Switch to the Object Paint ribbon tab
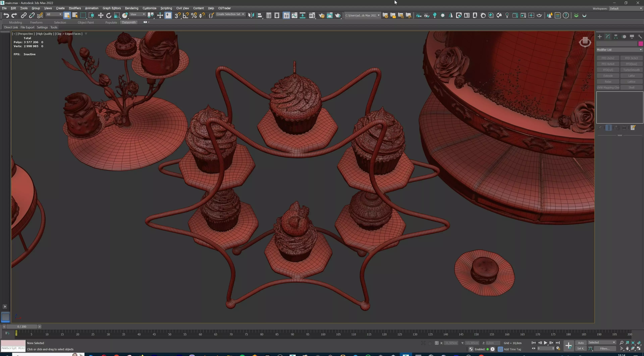The image size is (644, 356). point(86,23)
